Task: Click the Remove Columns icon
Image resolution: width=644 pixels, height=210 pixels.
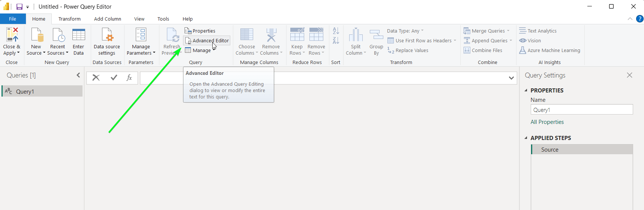Action: click(271, 34)
